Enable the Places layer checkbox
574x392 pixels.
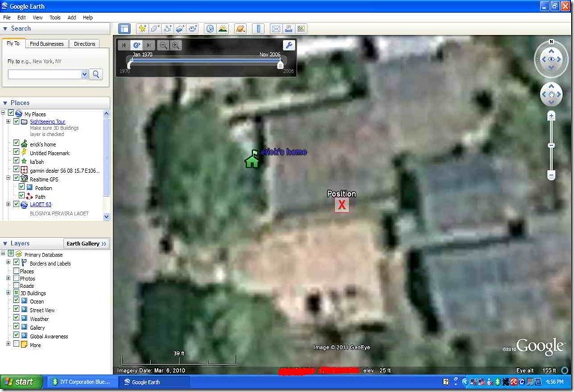pyautogui.click(x=16, y=271)
